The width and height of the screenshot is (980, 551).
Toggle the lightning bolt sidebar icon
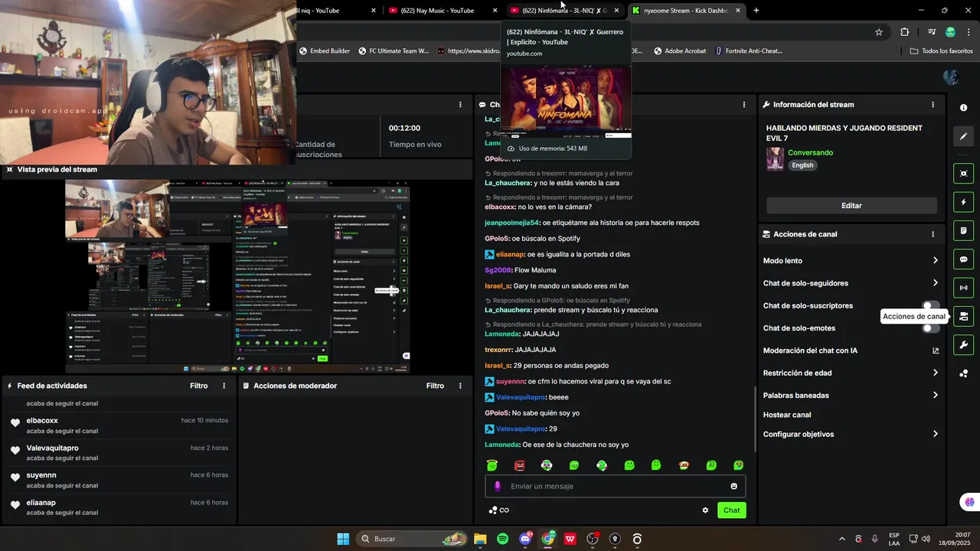[963, 202]
